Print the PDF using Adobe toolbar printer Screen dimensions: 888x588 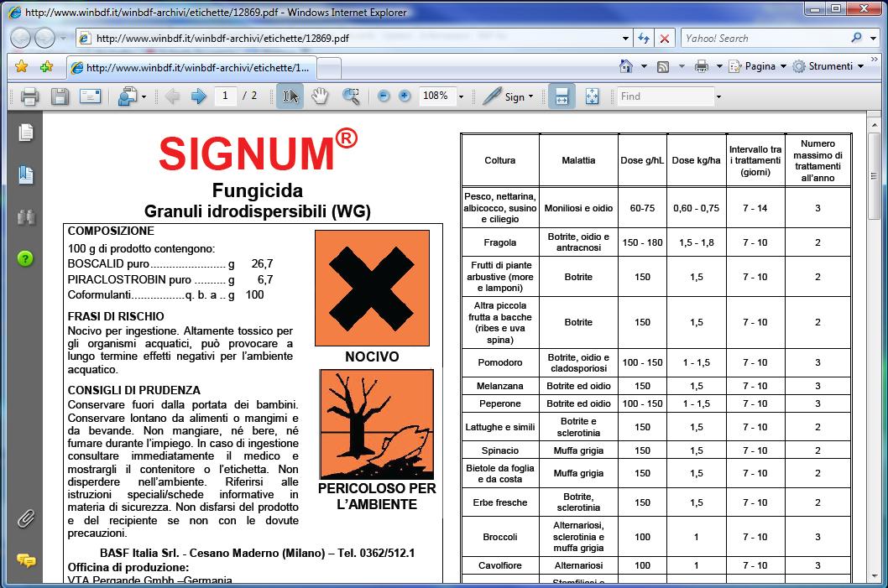tap(29, 96)
